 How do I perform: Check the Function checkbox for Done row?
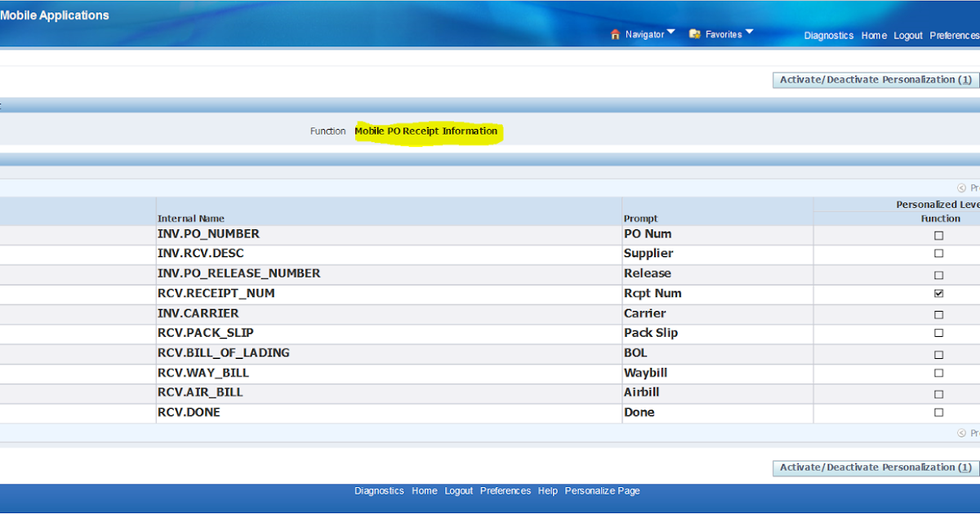938,412
